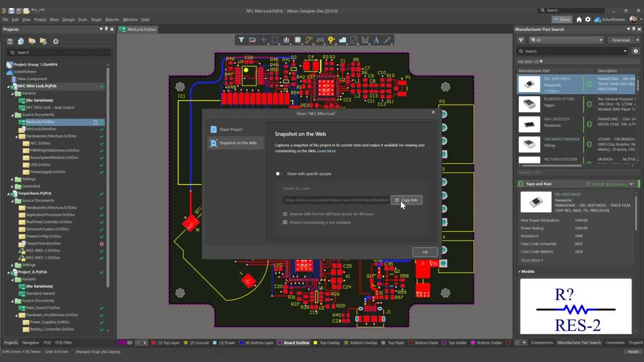This screenshot has height=362, width=644.
Task: Select the Place String text tool
Action: (376, 40)
